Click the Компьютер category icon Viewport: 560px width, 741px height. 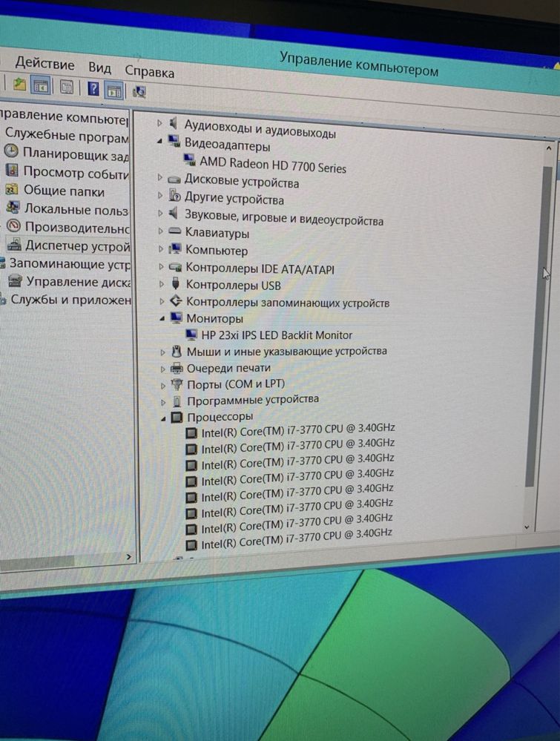coord(175,248)
